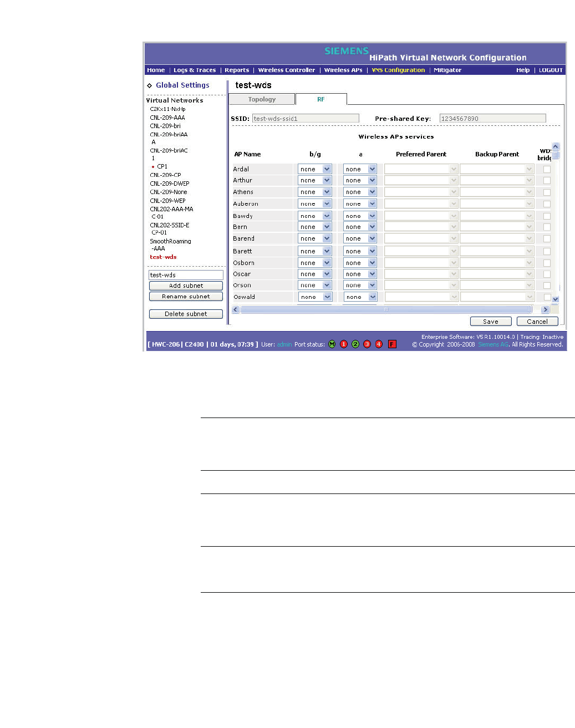Click the Pre-shared Key field
Image resolution: width=575 pixels, height=728 pixels.
[492, 118]
